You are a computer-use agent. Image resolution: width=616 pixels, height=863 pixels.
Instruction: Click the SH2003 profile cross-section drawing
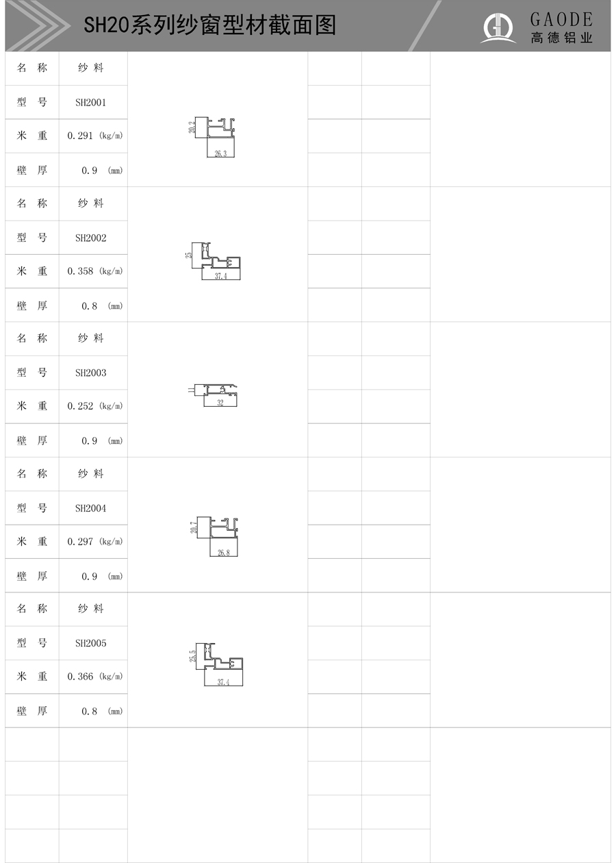[216, 395]
